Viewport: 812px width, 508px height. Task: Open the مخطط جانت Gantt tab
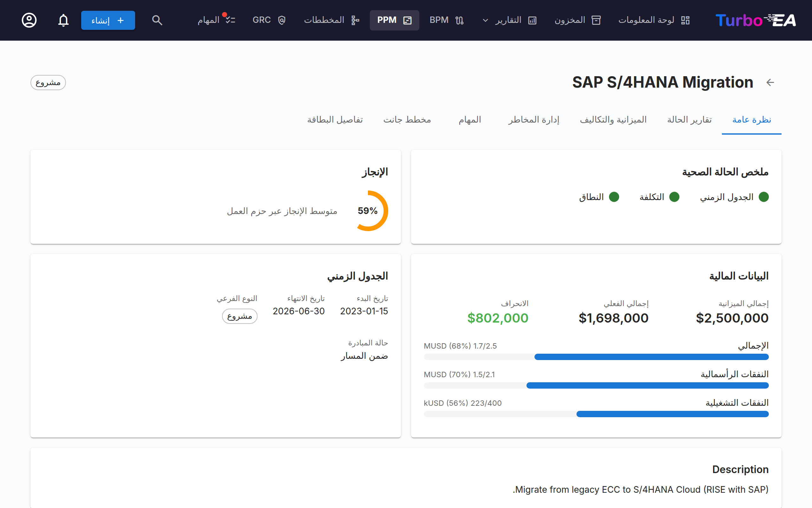click(x=407, y=120)
